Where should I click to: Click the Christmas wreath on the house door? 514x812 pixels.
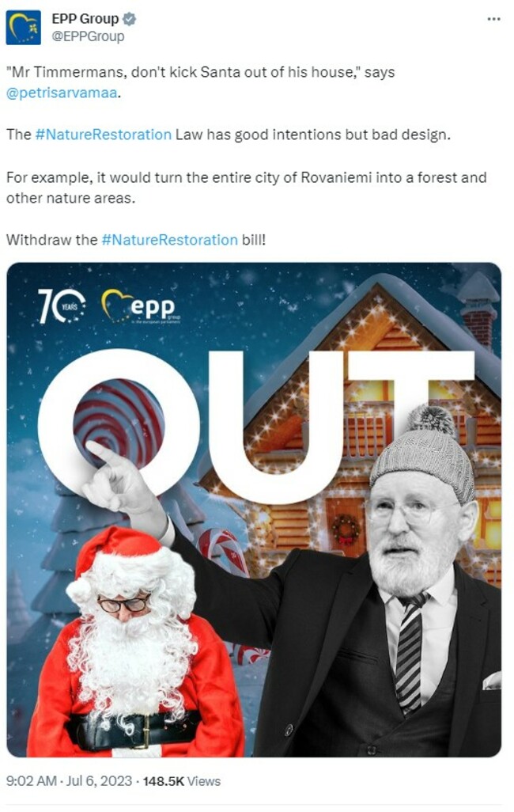346,530
